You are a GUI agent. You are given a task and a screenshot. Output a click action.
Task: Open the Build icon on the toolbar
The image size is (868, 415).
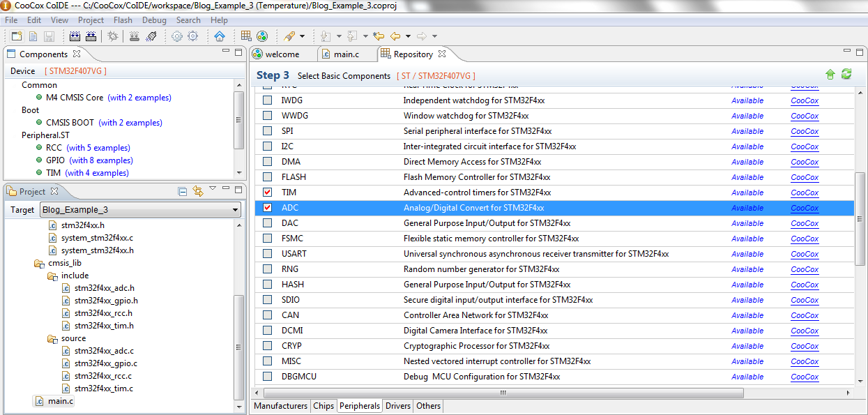(x=75, y=37)
